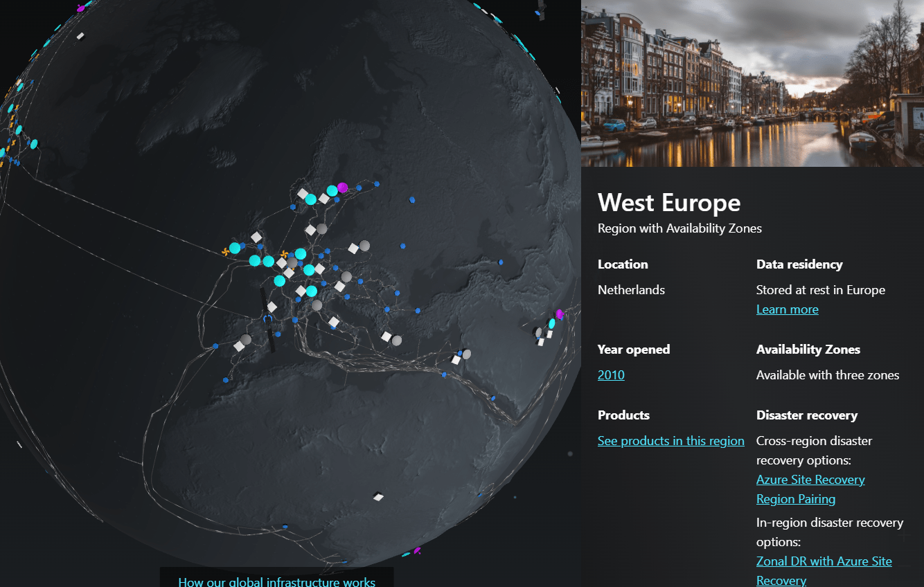The image size is (924, 587).
Task: Click the magenta sphere marker in northern Europe
Action: (342, 188)
